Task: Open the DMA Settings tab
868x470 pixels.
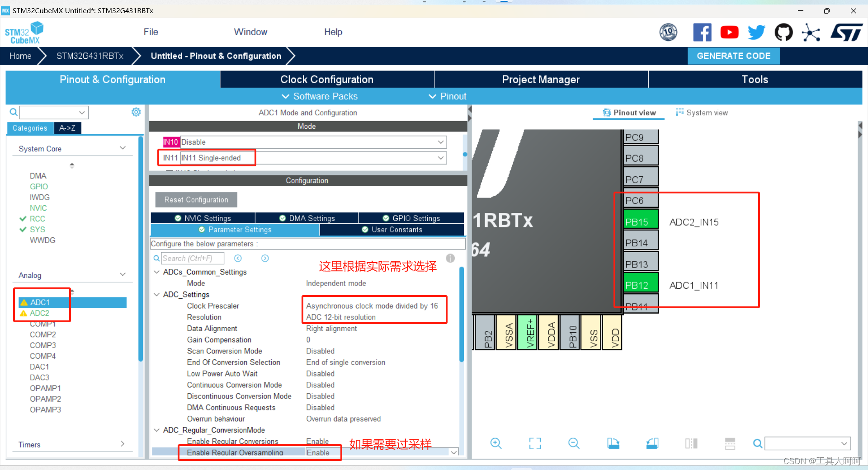Action: pyautogui.click(x=307, y=218)
